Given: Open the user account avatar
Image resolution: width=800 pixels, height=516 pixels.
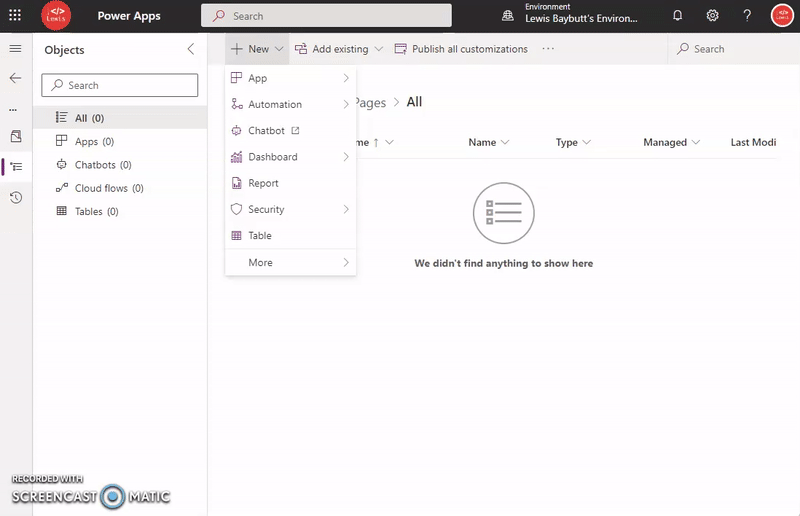Looking at the screenshot, I should click(782, 16).
